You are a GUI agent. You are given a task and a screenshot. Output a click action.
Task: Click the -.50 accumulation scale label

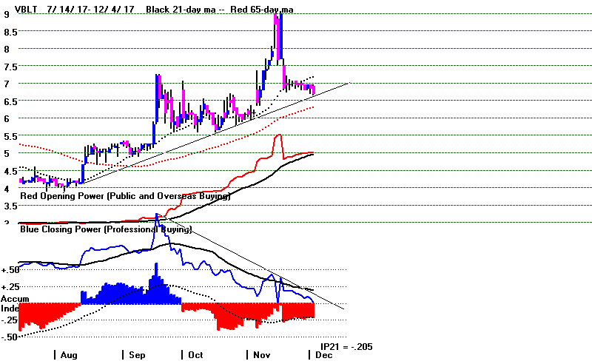click(10, 337)
